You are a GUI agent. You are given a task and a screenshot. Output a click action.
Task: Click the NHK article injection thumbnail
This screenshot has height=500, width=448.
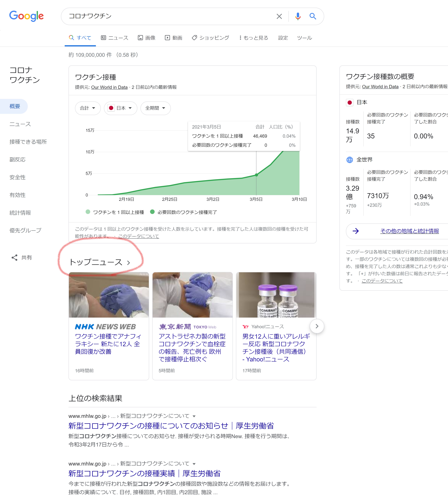[109, 295]
